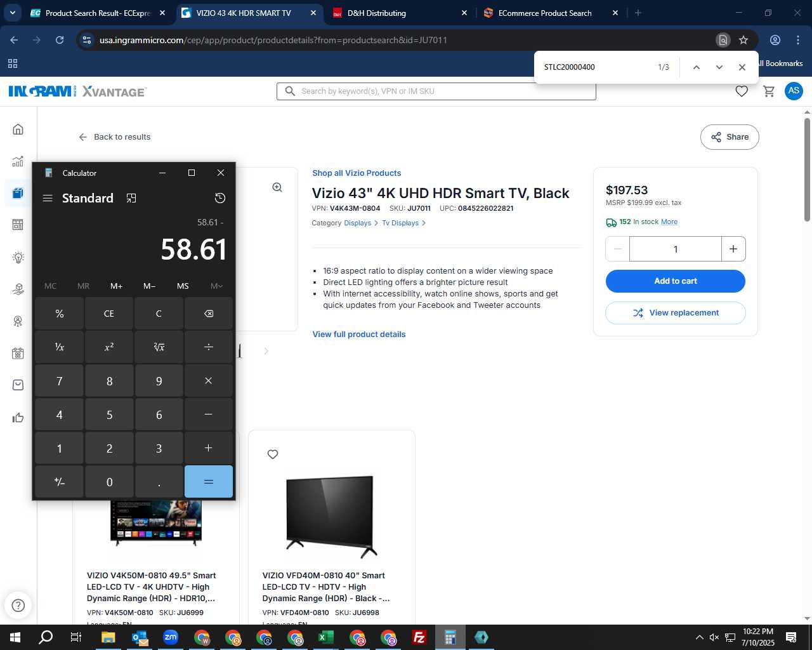
Task: Show hidden tray icons chevron
Action: tap(699, 637)
